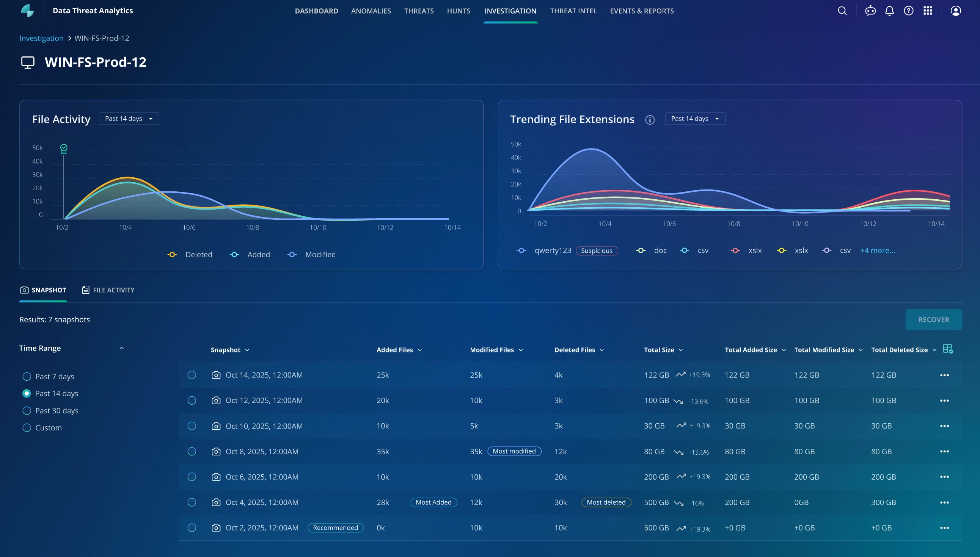Click the +4 more... extensions link
Viewport: 980px width, 557px height.
pyautogui.click(x=877, y=250)
